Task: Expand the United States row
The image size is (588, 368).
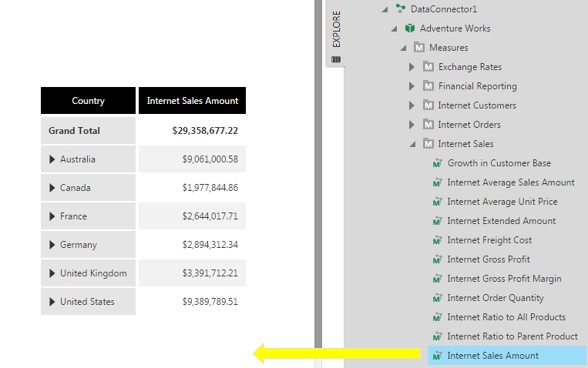Action: [x=52, y=302]
